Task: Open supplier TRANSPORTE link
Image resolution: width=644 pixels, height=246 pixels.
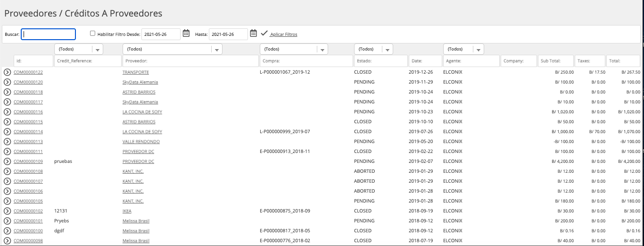Action: tap(136, 72)
